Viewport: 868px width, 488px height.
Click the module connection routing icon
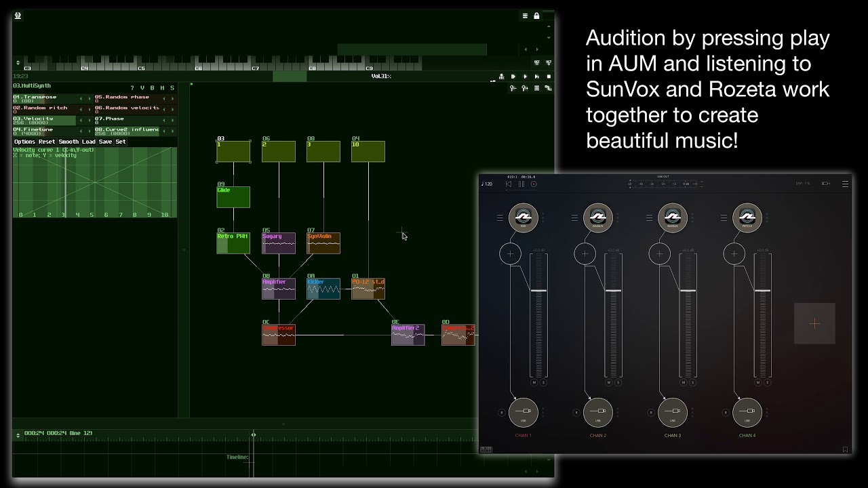(548, 88)
